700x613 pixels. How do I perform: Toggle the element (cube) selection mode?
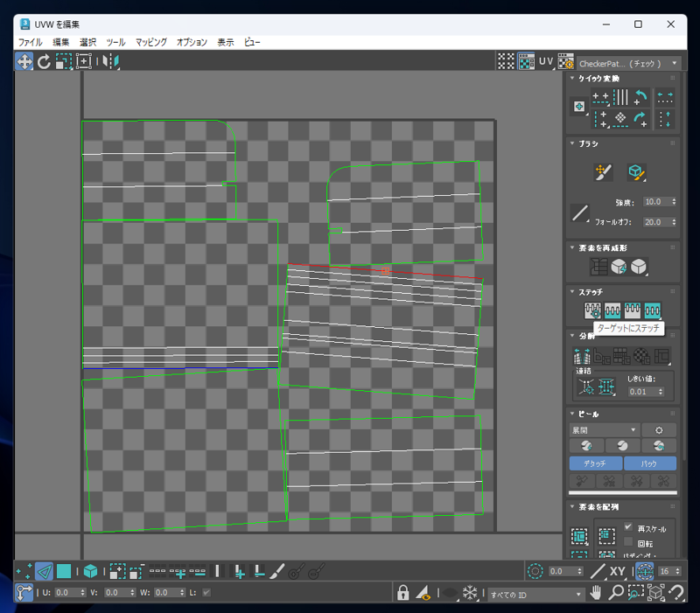coord(91,571)
